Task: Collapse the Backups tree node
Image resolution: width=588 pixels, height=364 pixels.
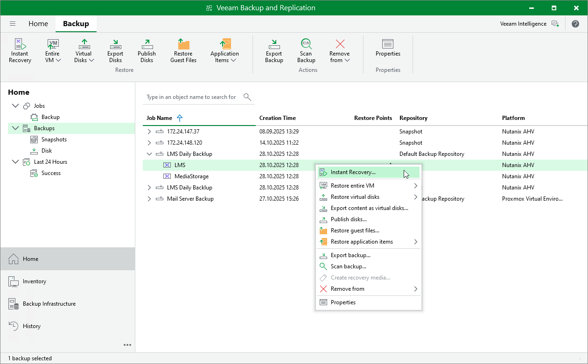Action: [15, 128]
